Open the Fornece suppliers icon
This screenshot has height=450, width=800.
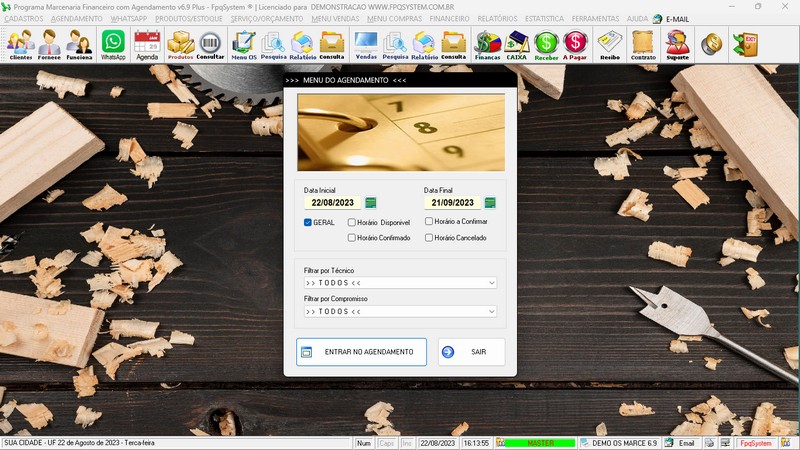click(49, 45)
